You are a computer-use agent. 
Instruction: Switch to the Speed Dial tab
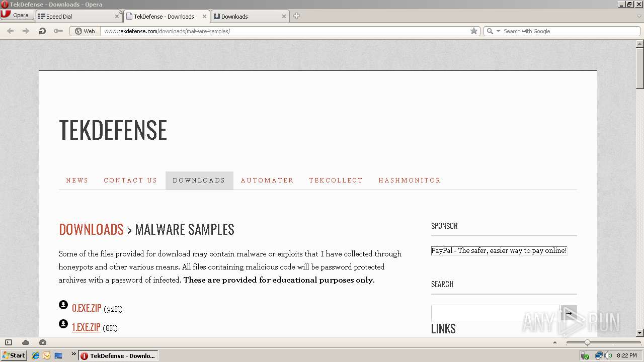pos(78,16)
